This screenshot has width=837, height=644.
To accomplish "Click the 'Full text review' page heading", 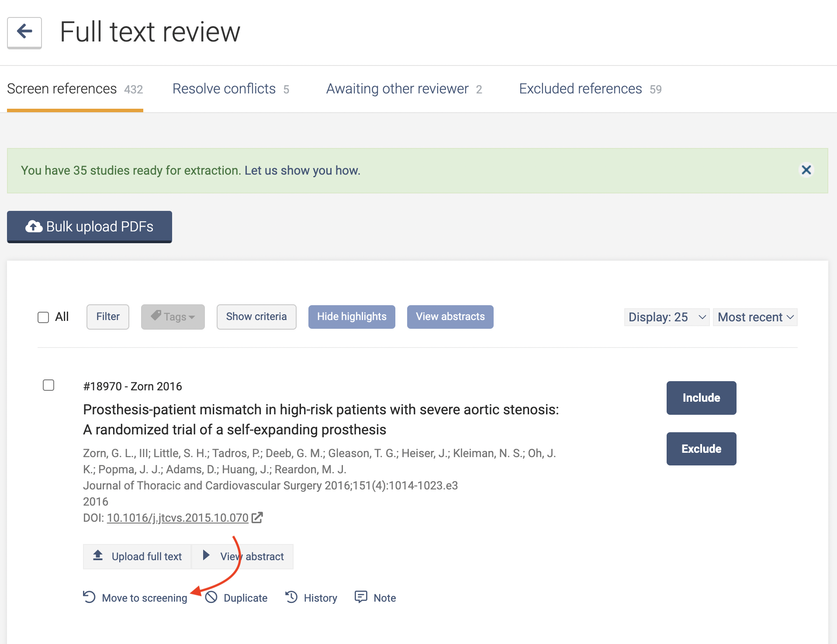I will [x=150, y=32].
